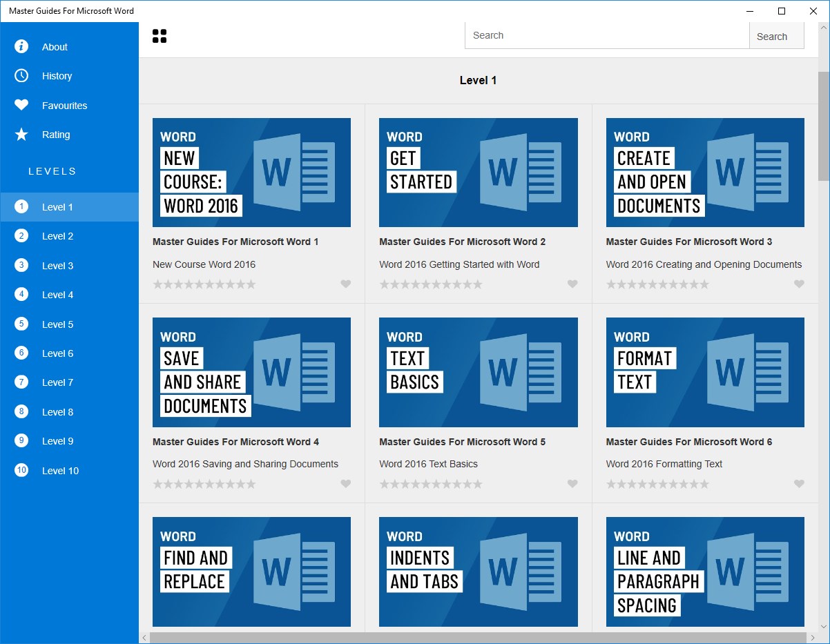Favourite Master Guides For Microsoft Word 2

click(x=572, y=284)
